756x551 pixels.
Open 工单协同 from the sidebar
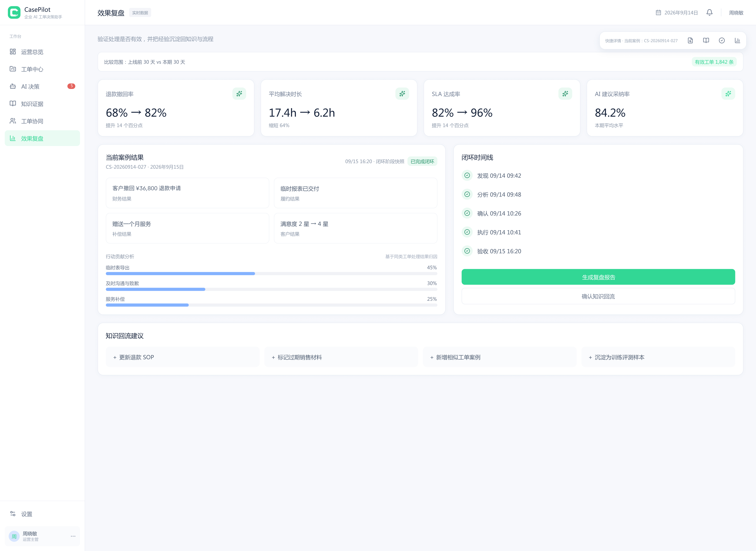42,121
